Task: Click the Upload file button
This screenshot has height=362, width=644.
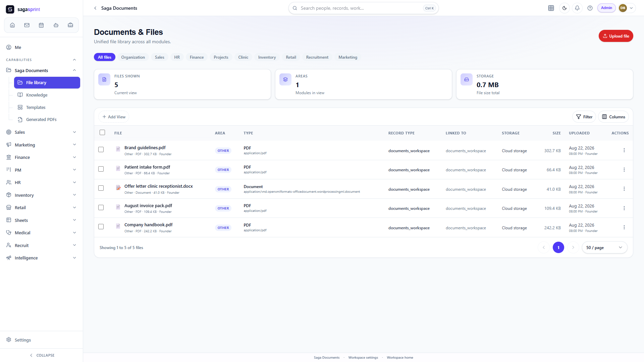Action: pos(616,36)
